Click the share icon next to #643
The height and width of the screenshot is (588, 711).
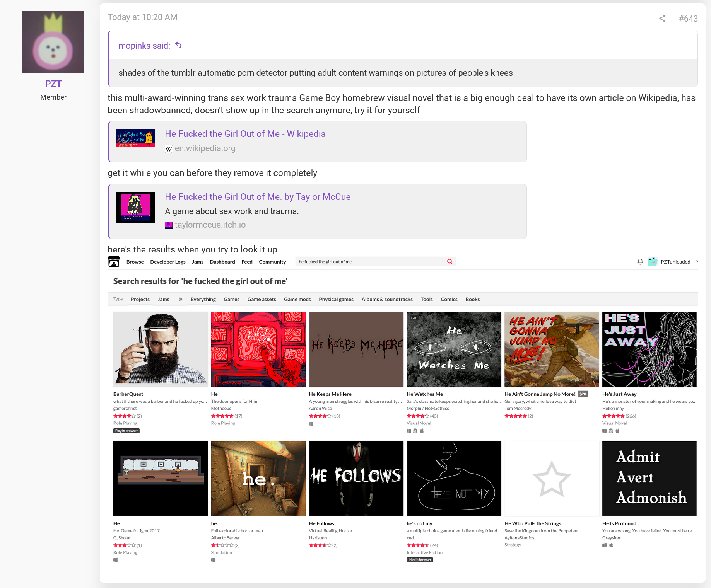click(x=662, y=19)
